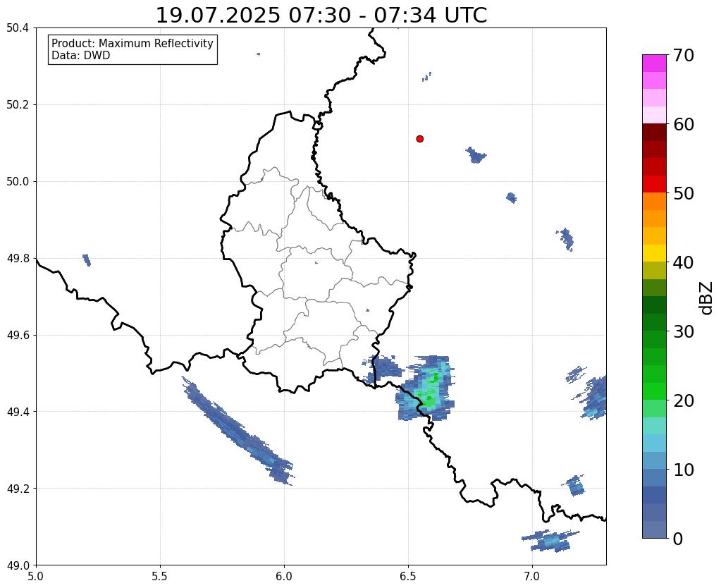Click the plot title showing 19.07.2025 07:30 - 07:34 UTC

pos(321,16)
